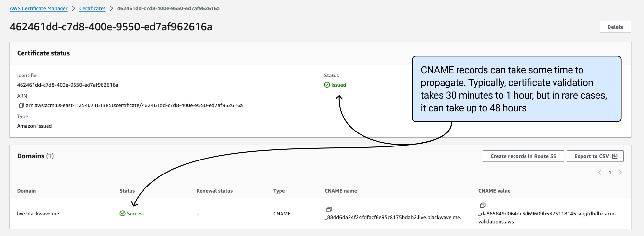Go to previous page of domains
Viewport: 644px width, 236px height.
click(x=600, y=172)
